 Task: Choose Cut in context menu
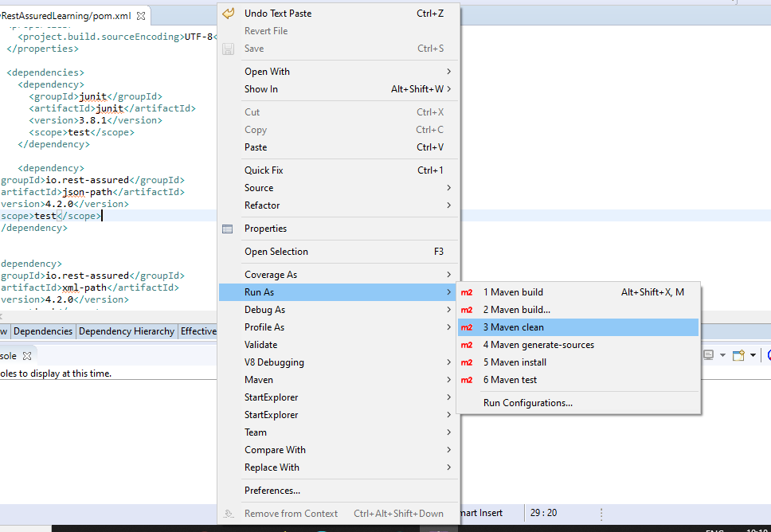pos(339,112)
